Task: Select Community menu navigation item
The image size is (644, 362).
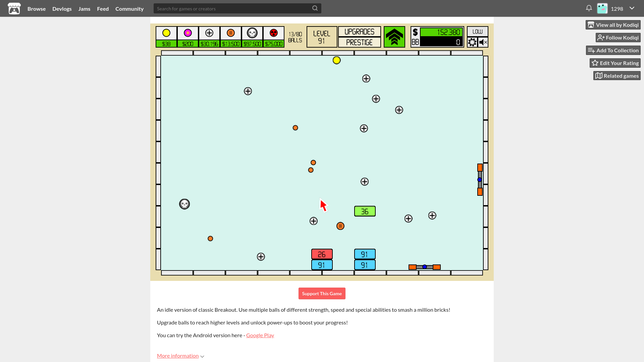Action: click(129, 8)
